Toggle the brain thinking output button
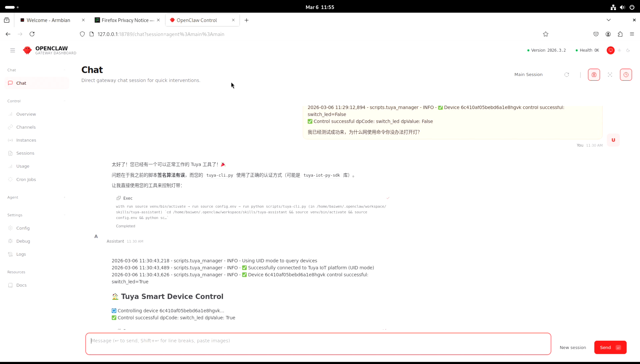The image size is (640, 364). coord(594,74)
